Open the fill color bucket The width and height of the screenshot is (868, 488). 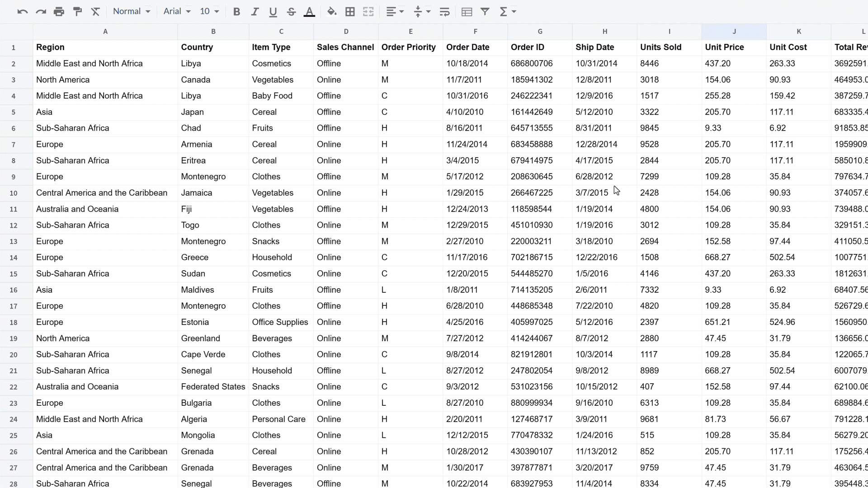click(x=332, y=12)
